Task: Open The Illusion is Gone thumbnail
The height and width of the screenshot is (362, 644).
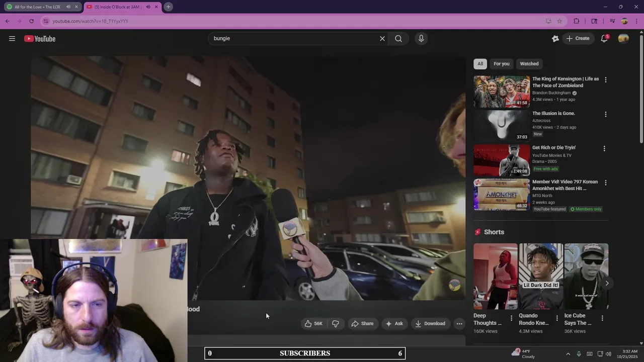Action: [502, 126]
